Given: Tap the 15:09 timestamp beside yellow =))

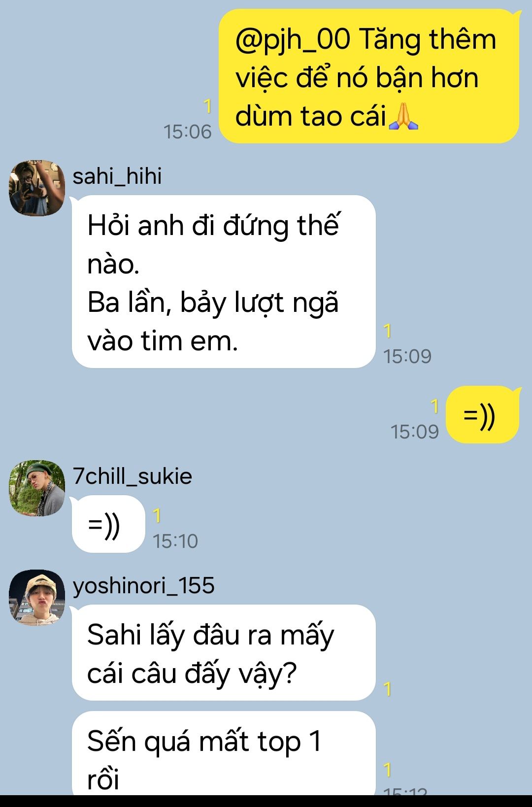Looking at the screenshot, I should click(414, 432).
